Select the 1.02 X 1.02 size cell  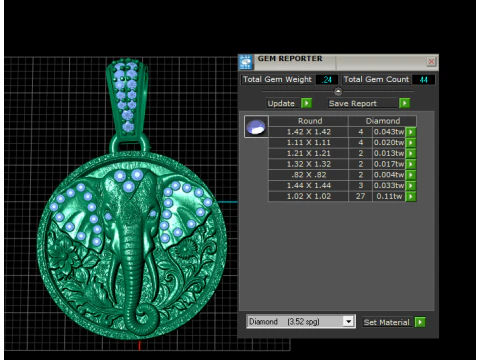[x=308, y=196]
